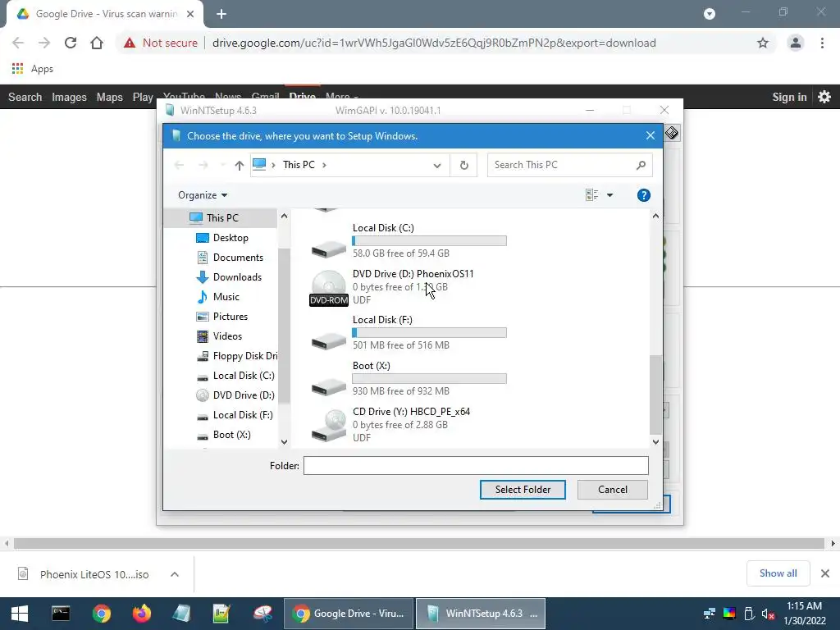Open Music in navigation pane
Viewport: 840px width, 630px height.
[x=226, y=297]
